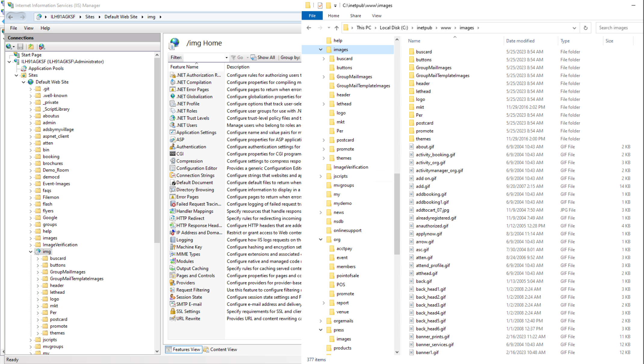Switch to Content View
Image resolution: width=644 pixels, height=364 pixels.
[220, 350]
